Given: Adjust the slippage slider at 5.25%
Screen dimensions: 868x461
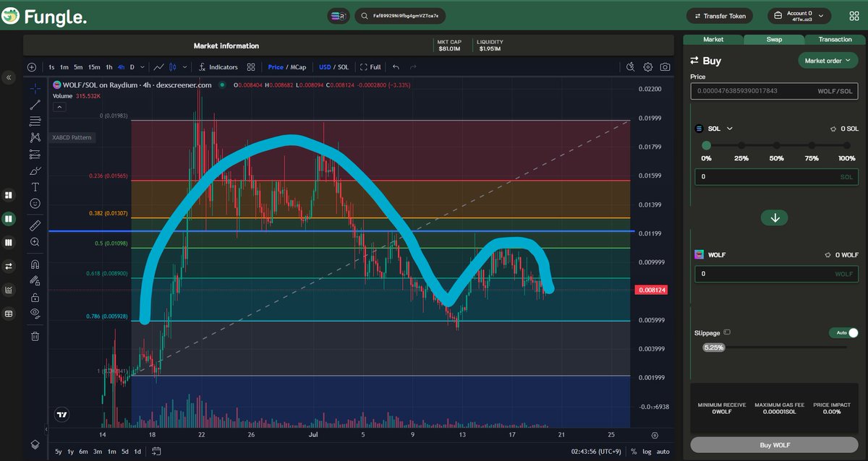Looking at the screenshot, I should point(714,347).
